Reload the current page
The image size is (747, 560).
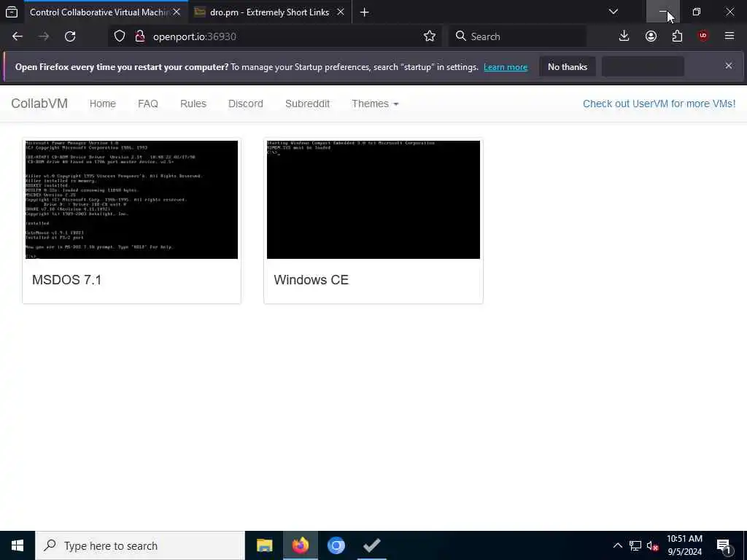click(70, 36)
